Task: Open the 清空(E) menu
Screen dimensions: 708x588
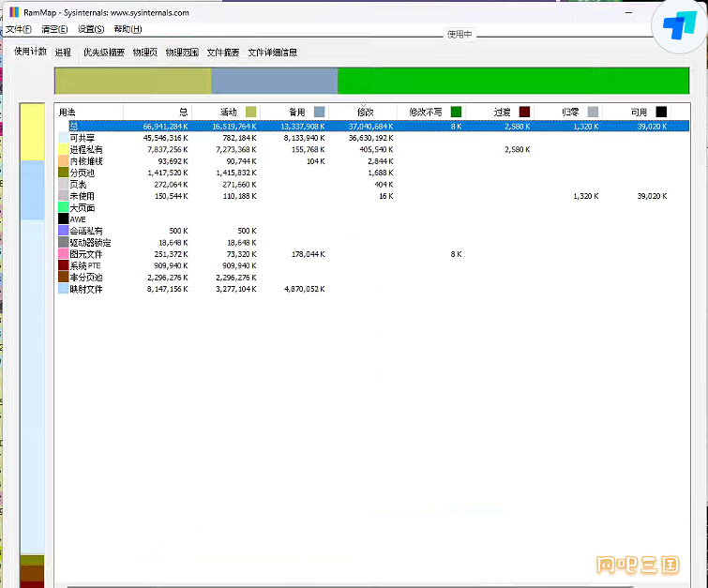Action: tap(54, 29)
